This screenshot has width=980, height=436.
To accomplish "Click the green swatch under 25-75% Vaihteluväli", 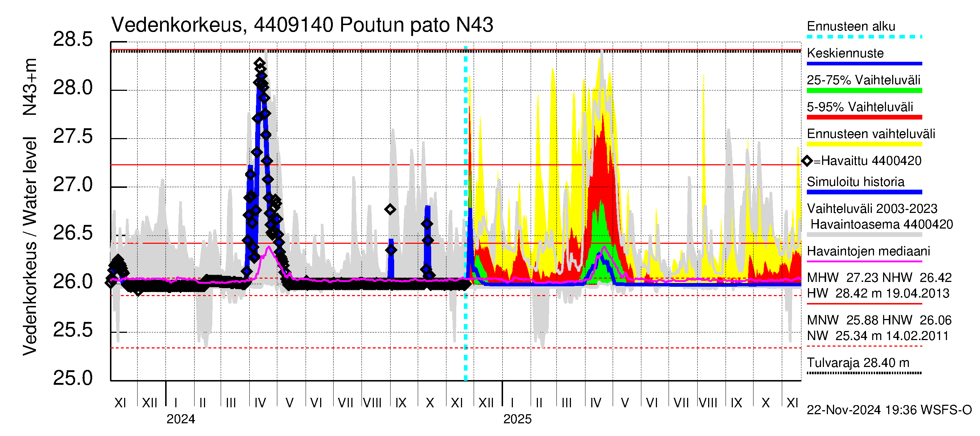I will point(864,90).
